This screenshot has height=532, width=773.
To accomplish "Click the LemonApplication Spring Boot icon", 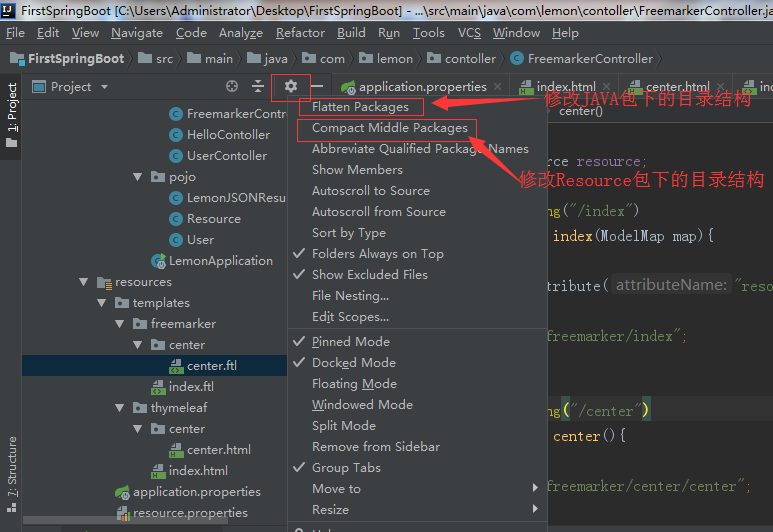I will coord(159,261).
